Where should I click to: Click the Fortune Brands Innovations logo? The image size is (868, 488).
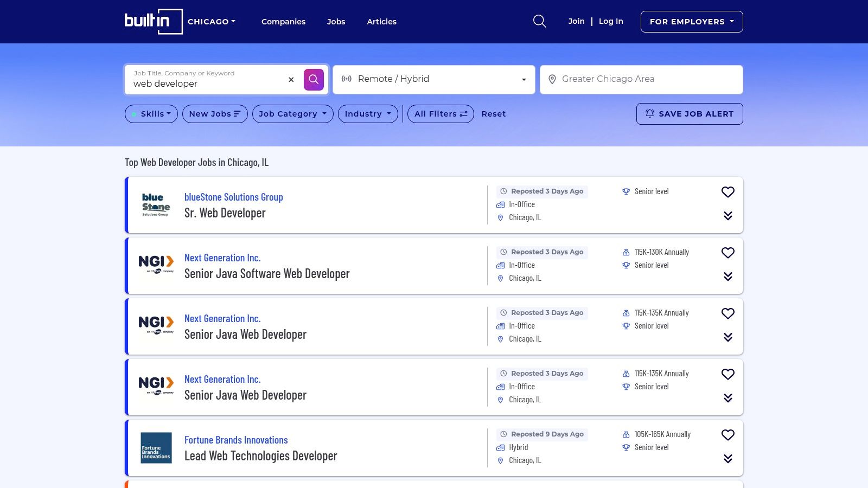(156, 448)
